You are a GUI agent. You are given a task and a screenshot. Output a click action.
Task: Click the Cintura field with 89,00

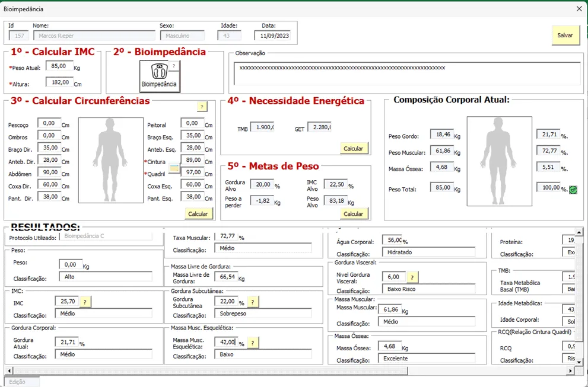[192, 160]
